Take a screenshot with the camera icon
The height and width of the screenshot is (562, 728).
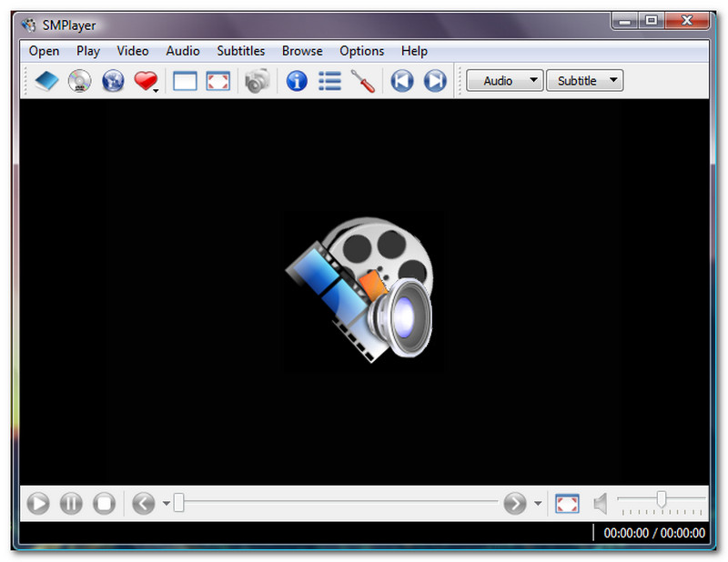[257, 81]
